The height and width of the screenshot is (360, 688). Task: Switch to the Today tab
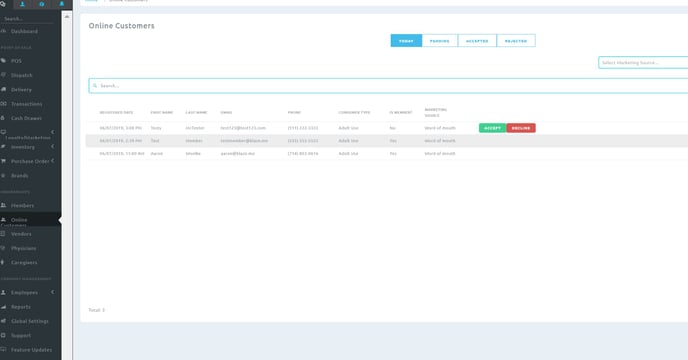[406, 41]
